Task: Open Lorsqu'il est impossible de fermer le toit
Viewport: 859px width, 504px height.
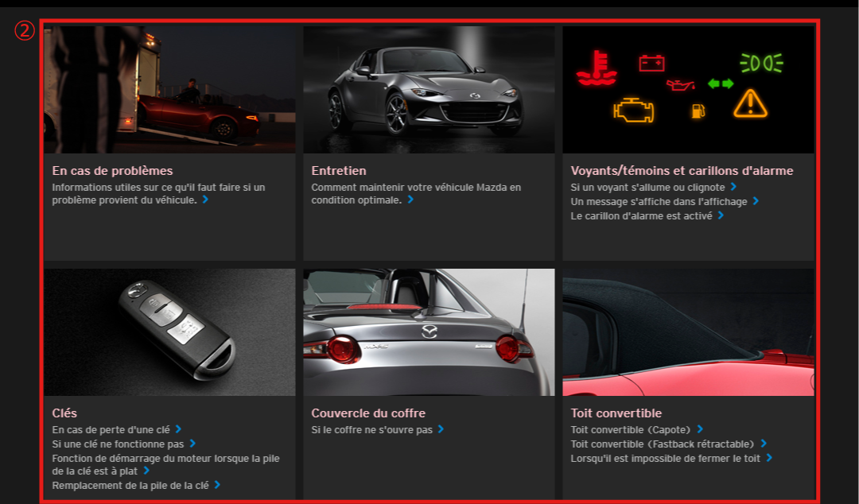Action: [665, 459]
